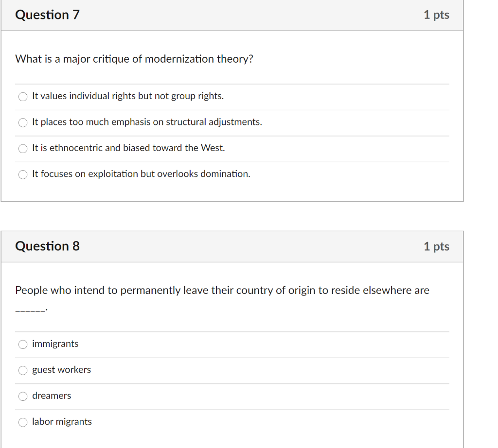Pick radio button for exploitation overlooks domination
The width and height of the screenshot is (498, 448).
tap(23, 174)
